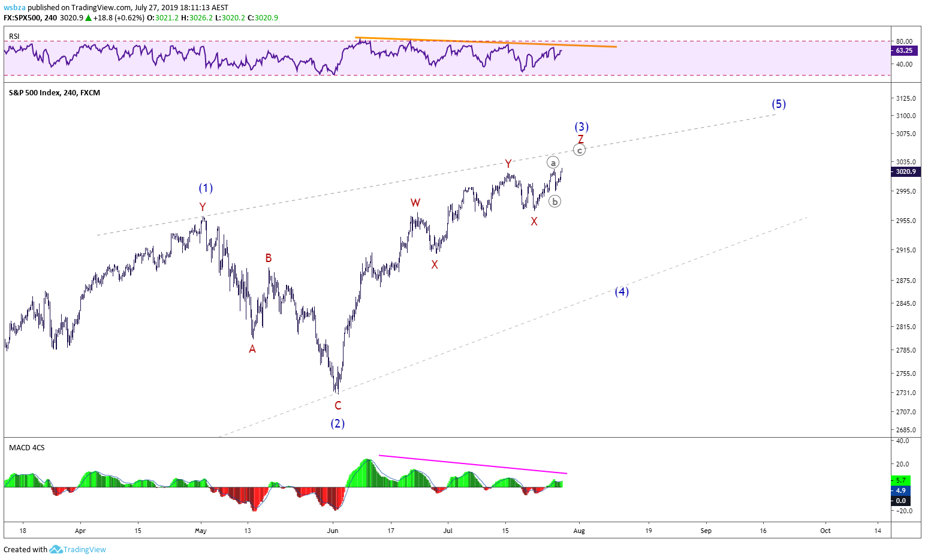The image size is (925, 560).
Task: Click the Jun label on the date axis
Action: click(333, 531)
